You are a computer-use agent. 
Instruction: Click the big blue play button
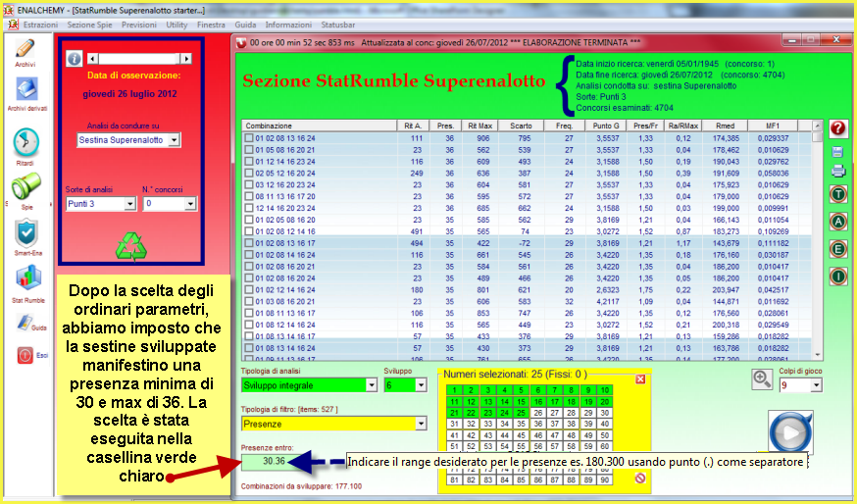[790, 431]
